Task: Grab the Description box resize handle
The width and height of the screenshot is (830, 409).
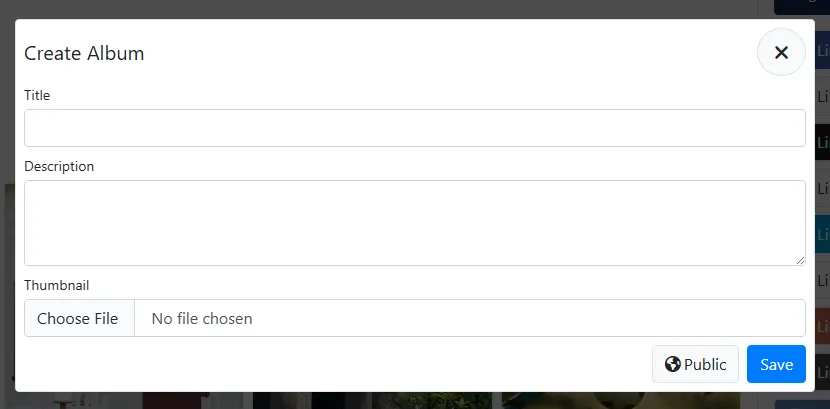Action: 800,260
